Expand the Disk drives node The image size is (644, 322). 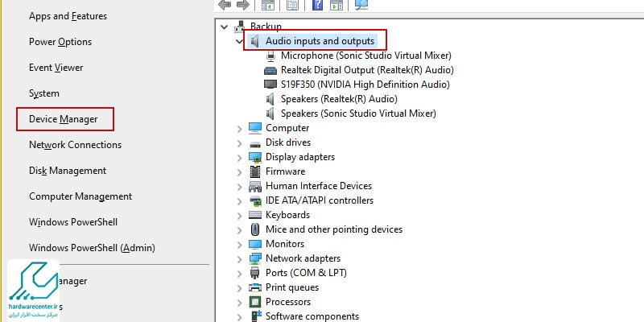(239, 143)
